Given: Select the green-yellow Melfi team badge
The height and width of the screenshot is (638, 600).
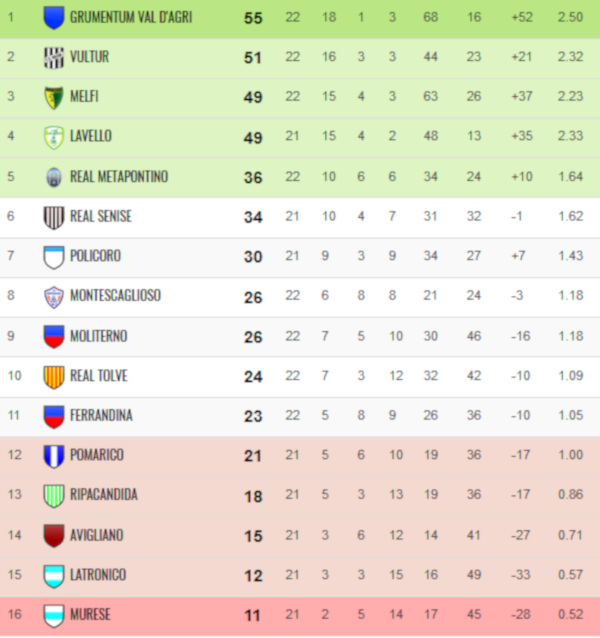Looking at the screenshot, I should [x=54, y=98].
